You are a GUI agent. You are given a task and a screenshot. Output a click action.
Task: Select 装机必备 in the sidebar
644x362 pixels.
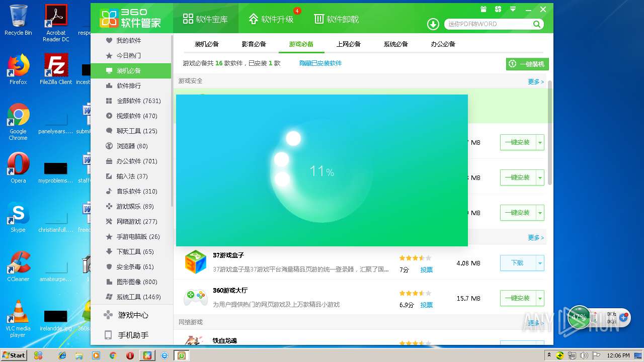131,70
